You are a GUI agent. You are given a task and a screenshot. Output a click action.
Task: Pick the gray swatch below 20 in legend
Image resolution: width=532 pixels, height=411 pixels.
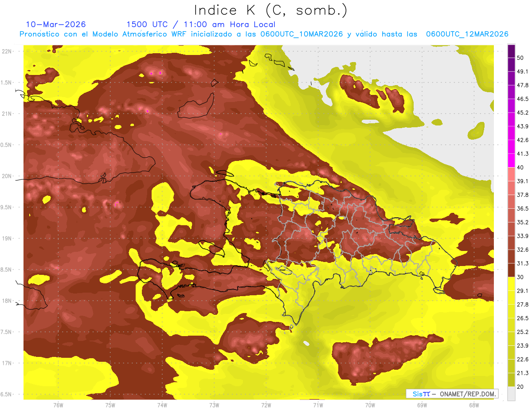pos(511,393)
